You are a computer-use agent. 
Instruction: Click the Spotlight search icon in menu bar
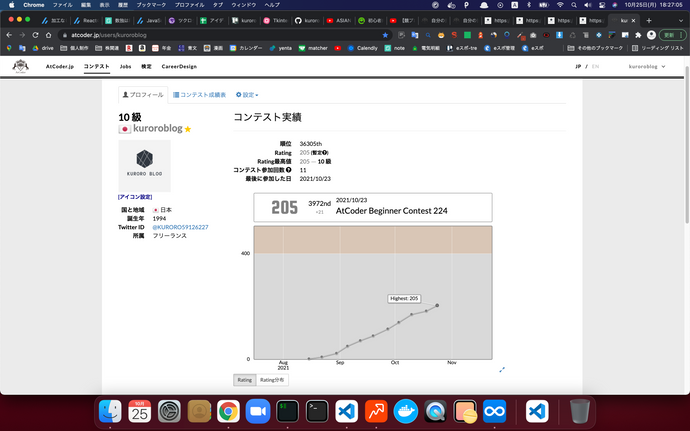574,5
